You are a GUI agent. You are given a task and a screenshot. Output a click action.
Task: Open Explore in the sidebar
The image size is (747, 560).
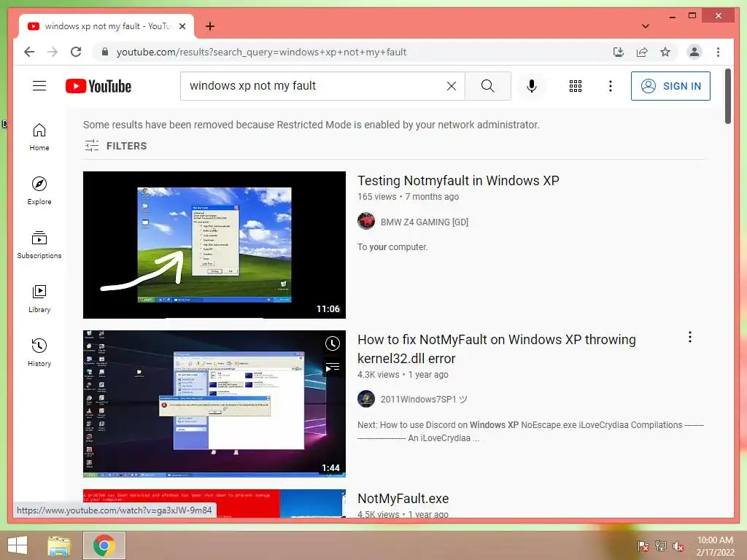39,191
